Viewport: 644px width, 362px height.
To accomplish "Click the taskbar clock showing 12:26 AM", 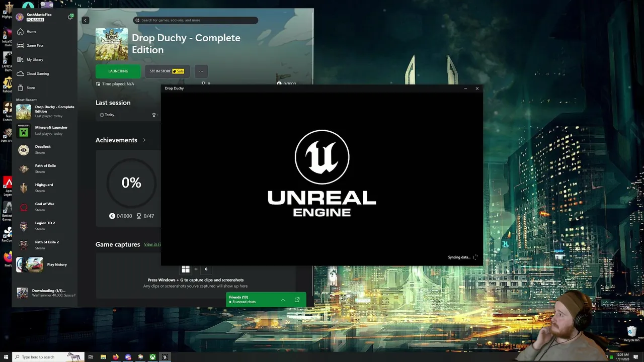I will [623, 357].
